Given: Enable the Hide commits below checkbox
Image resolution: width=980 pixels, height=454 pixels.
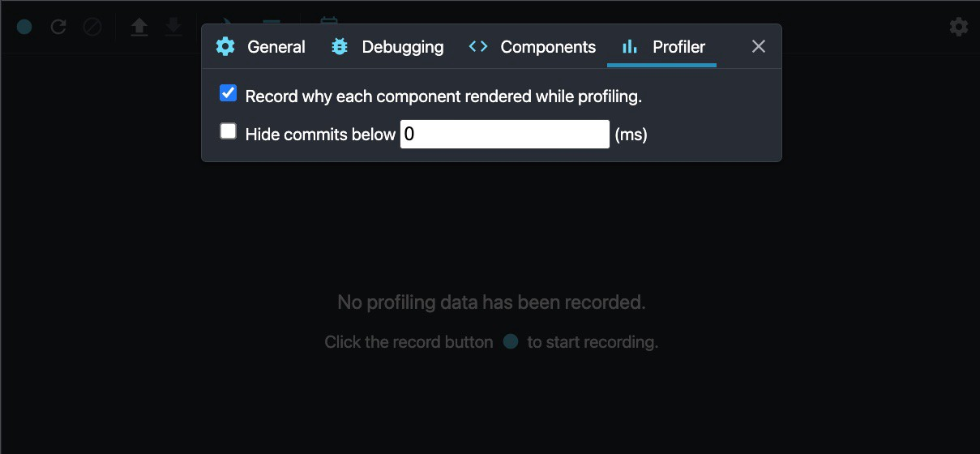Looking at the screenshot, I should pyautogui.click(x=229, y=131).
